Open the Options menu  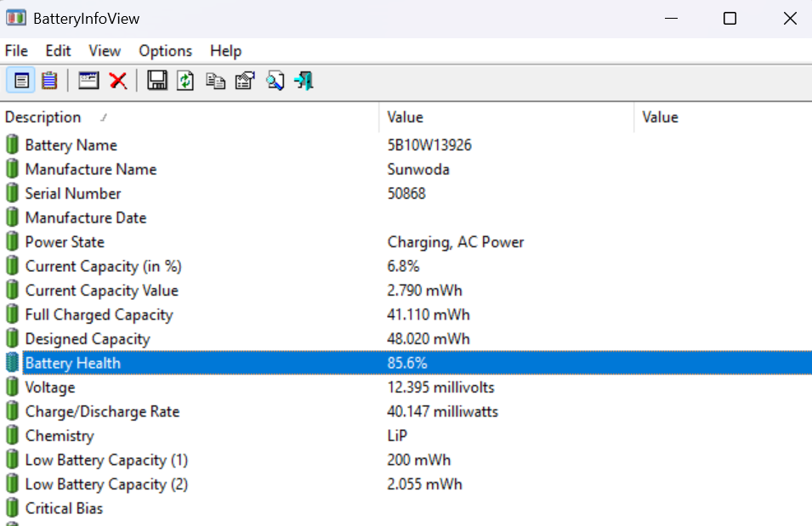(x=165, y=51)
